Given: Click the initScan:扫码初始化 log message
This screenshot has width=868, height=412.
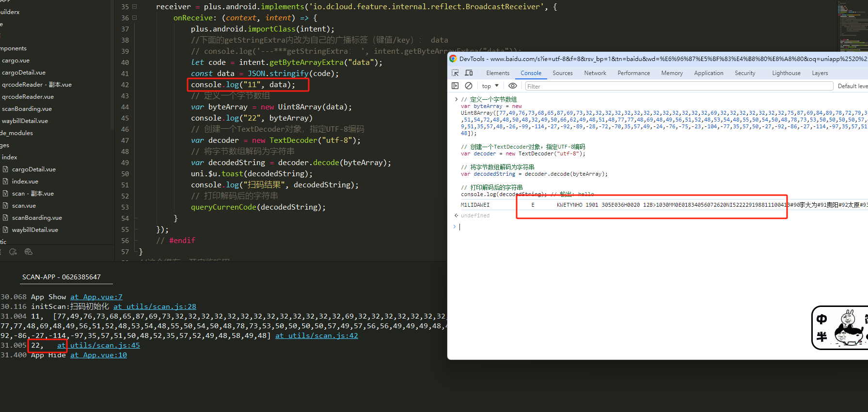Looking at the screenshot, I should point(70,306).
